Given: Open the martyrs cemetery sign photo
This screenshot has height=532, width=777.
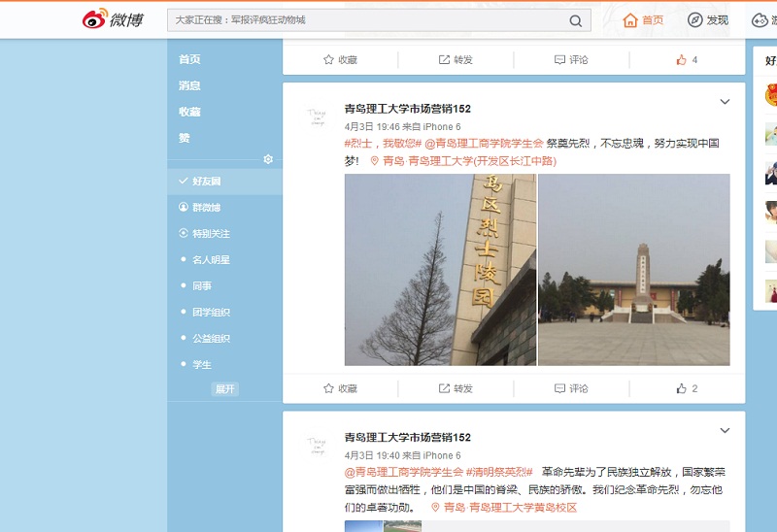Looking at the screenshot, I should [440, 270].
